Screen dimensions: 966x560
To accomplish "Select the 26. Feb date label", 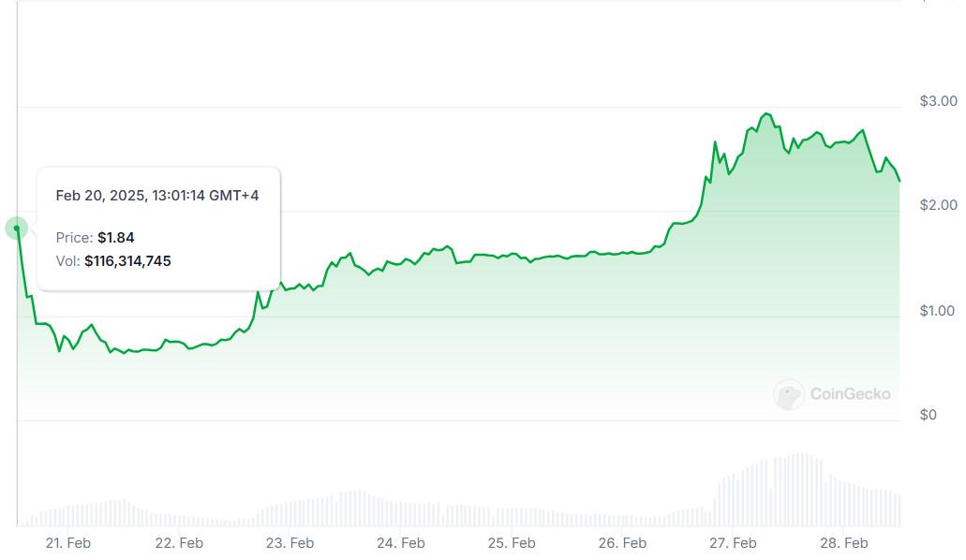I will coord(622,543).
